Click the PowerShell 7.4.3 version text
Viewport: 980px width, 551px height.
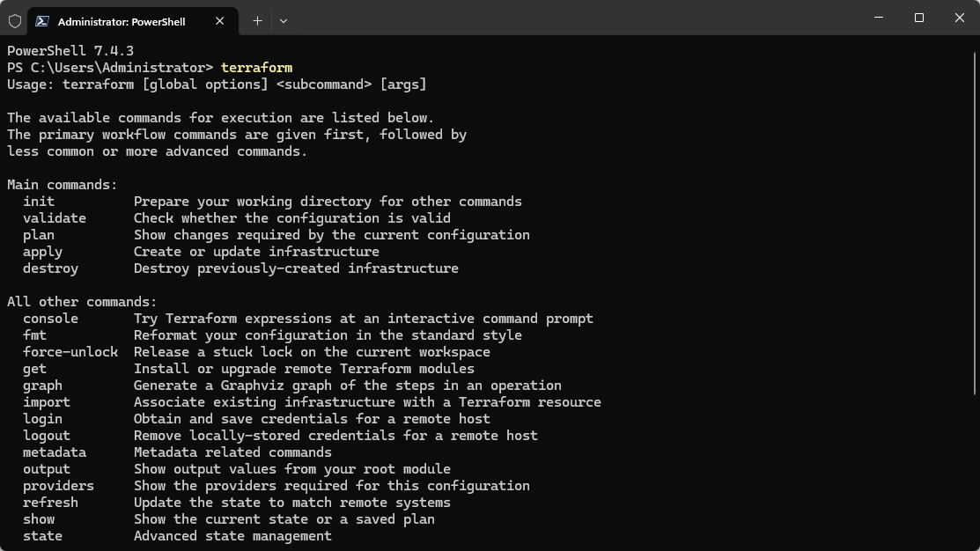[70, 51]
